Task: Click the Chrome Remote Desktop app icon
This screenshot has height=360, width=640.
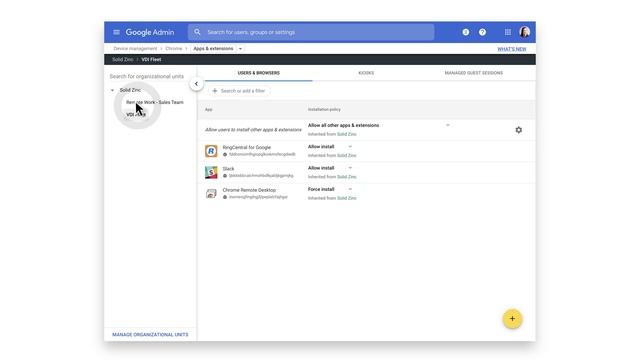Action: 211,193
